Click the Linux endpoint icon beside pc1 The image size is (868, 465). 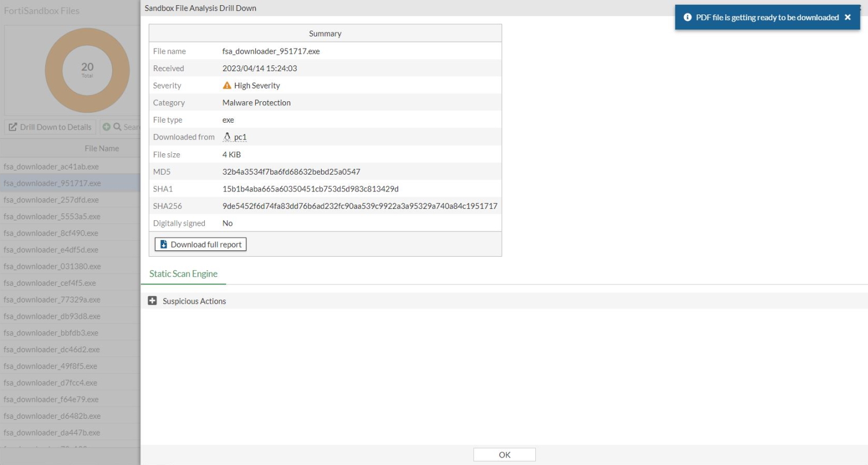pyautogui.click(x=226, y=136)
